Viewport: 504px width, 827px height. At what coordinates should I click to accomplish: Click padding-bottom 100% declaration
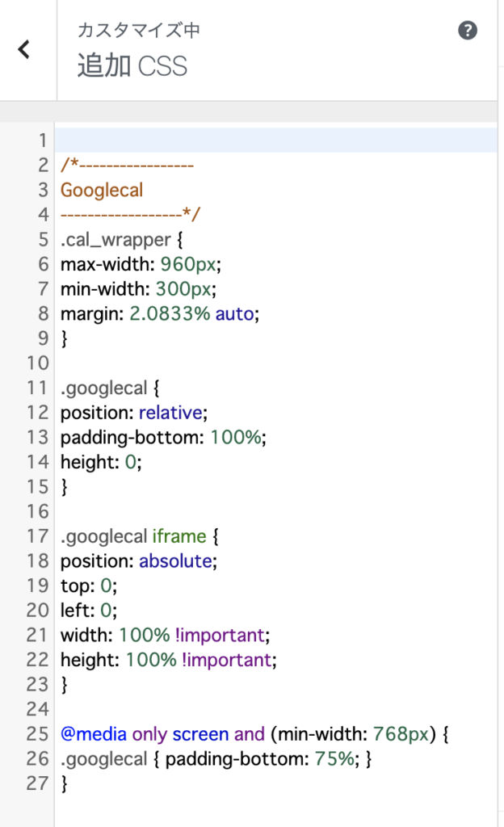coord(163,437)
